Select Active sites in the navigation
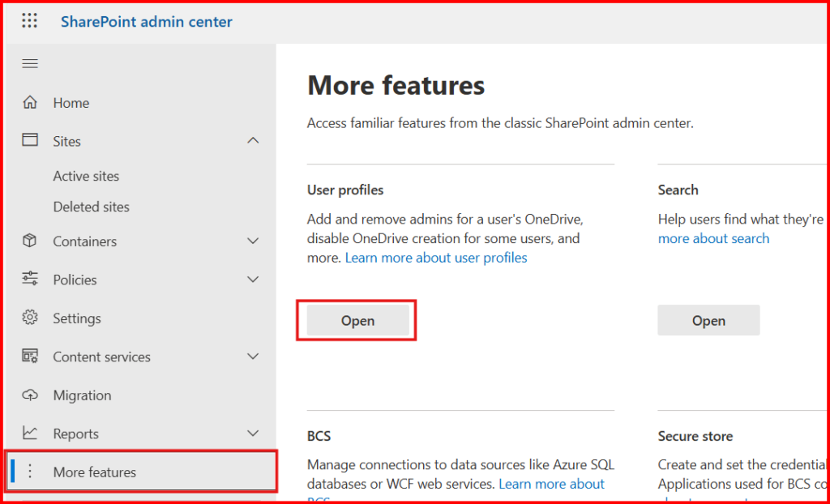This screenshot has width=830, height=504. point(86,175)
